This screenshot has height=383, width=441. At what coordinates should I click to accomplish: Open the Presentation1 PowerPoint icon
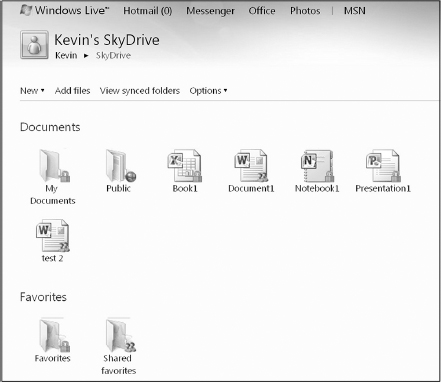click(383, 165)
